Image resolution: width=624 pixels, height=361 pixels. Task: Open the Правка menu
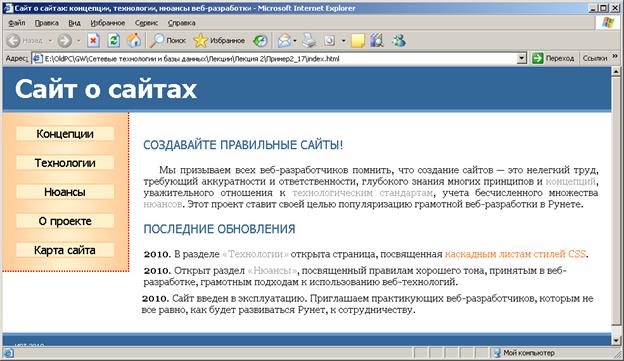[47, 23]
